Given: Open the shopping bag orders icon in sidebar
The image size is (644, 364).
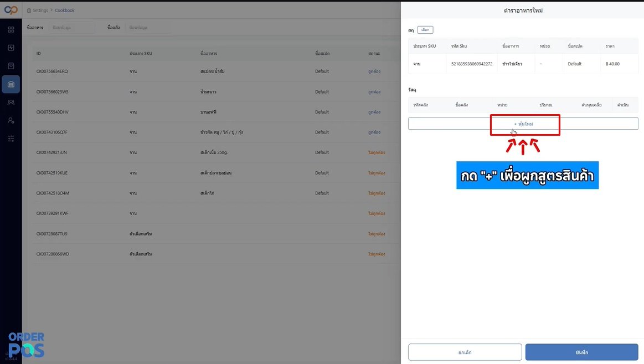Looking at the screenshot, I should pos(11,66).
